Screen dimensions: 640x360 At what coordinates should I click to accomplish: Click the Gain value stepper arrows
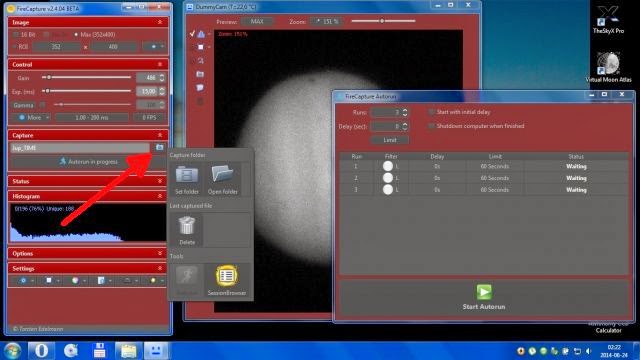coord(162,77)
